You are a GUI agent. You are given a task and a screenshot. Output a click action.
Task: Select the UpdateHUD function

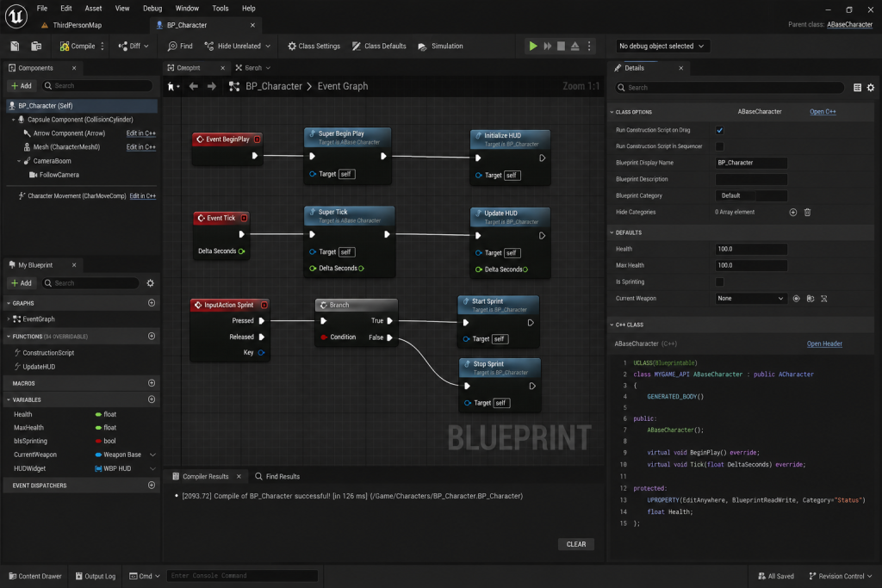[x=39, y=367]
